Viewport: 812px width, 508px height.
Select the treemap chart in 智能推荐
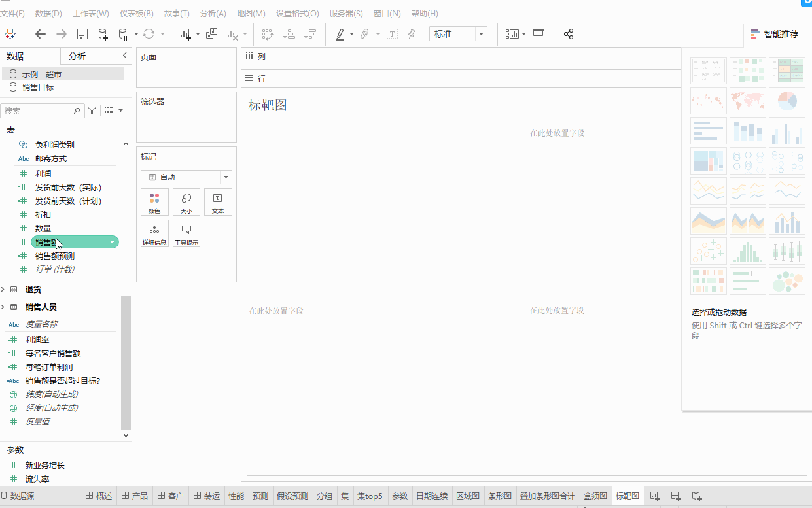click(709, 161)
